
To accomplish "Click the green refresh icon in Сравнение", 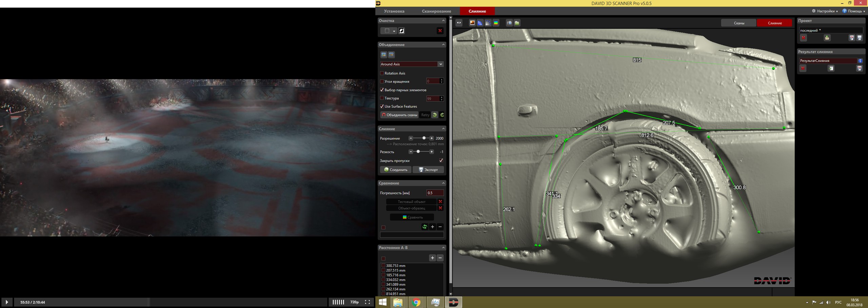I will coord(425,227).
